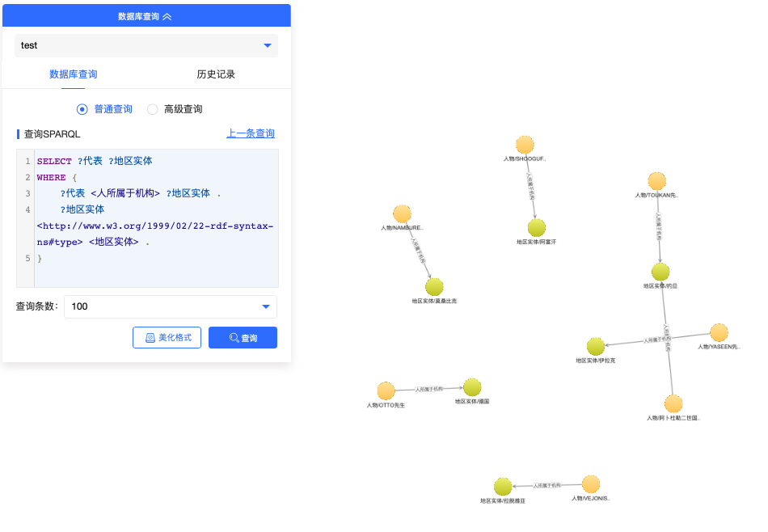Select the 地区实体/阿富汗 node
Image resolution: width=768 pixels, height=532 pixels.
pyautogui.click(x=536, y=228)
